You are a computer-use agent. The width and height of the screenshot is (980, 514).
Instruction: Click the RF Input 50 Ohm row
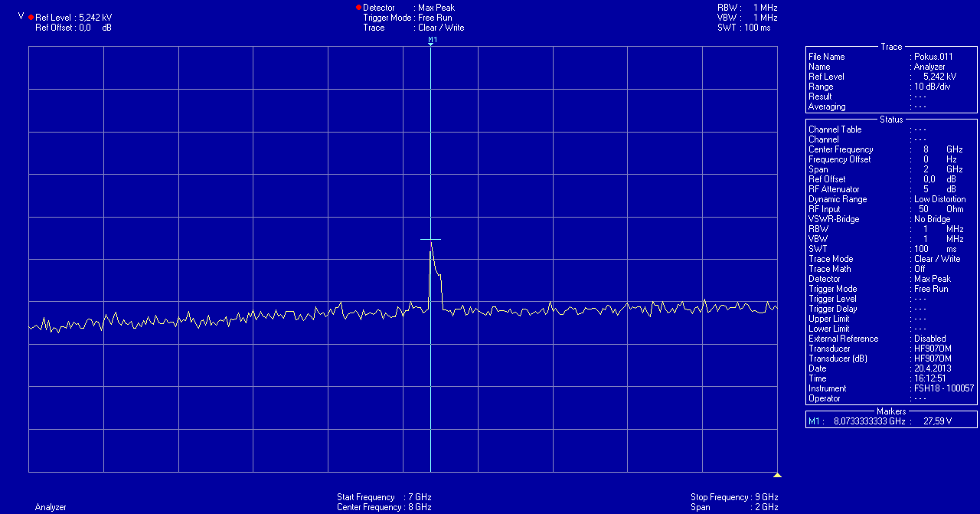(885, 209)
